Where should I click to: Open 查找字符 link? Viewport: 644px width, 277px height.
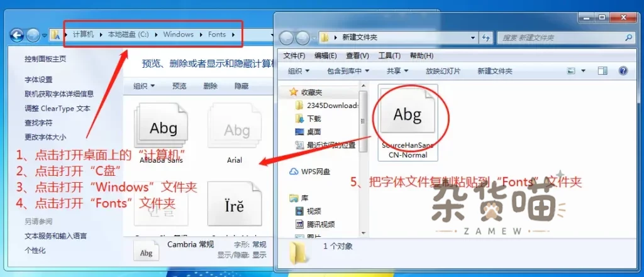(x=38, y=122)
